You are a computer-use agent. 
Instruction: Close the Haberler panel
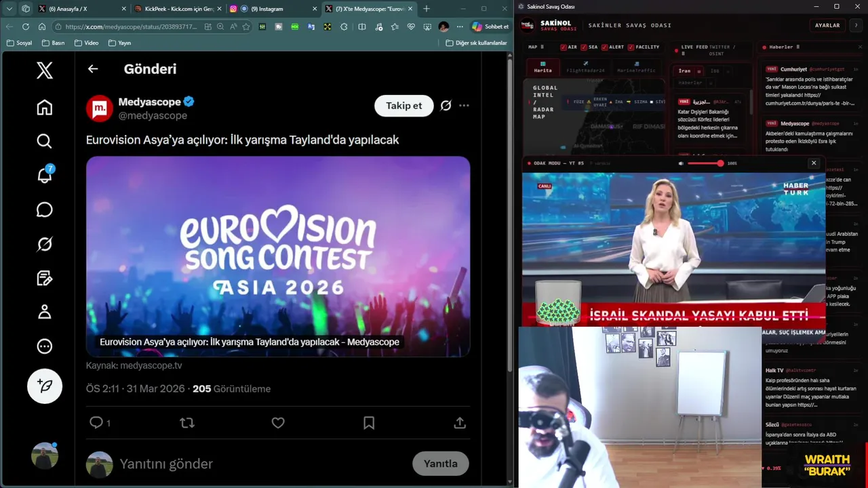[861, 47]
